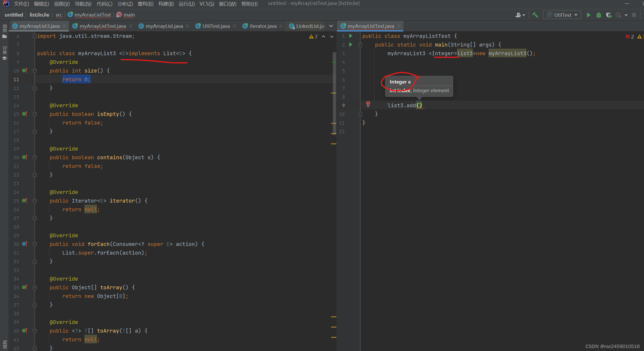Open the 编辑(E) menu
644x351 pixels.
41,4
